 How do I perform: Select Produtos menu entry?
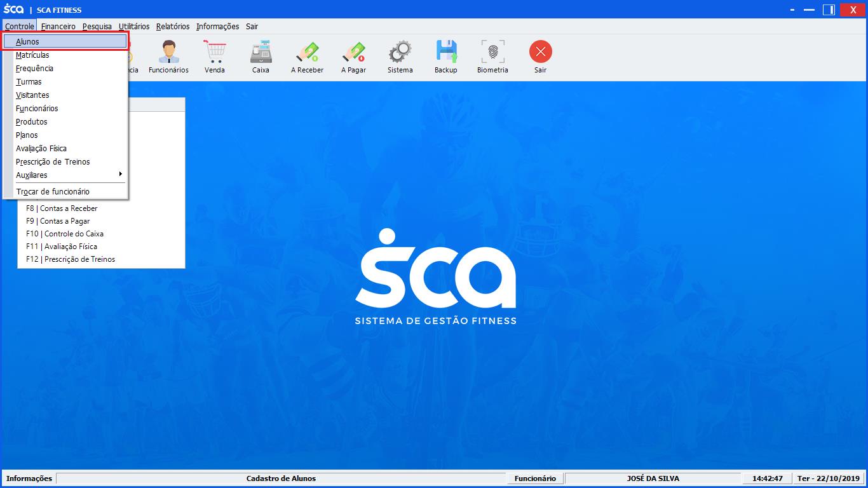point(65,121)
